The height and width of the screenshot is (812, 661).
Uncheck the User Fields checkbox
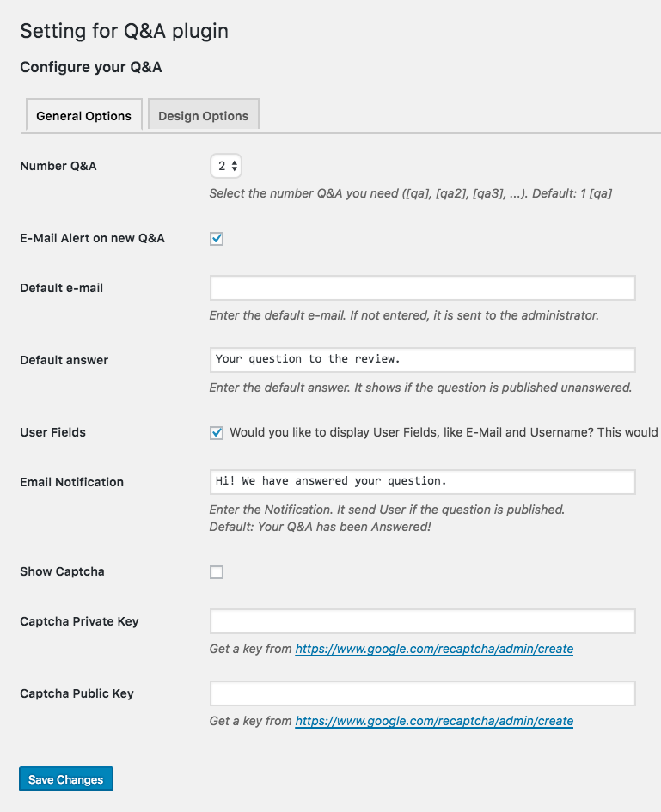pos(217,432)
